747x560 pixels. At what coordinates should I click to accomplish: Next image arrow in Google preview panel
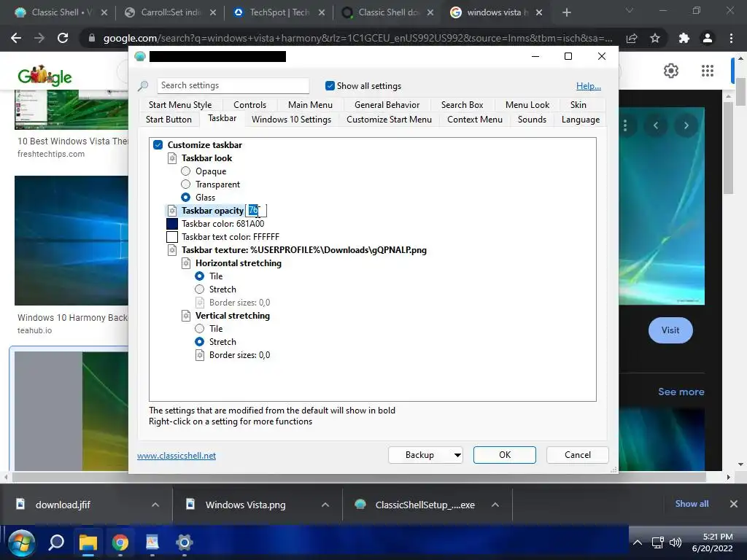(686, 125)
